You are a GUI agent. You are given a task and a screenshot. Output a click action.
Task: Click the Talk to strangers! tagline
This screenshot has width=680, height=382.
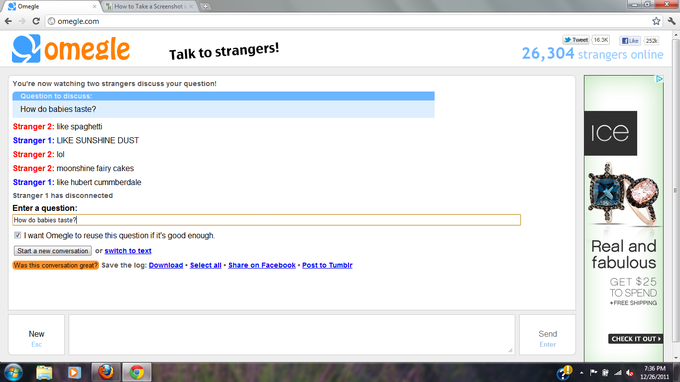[x=224, y=52]
